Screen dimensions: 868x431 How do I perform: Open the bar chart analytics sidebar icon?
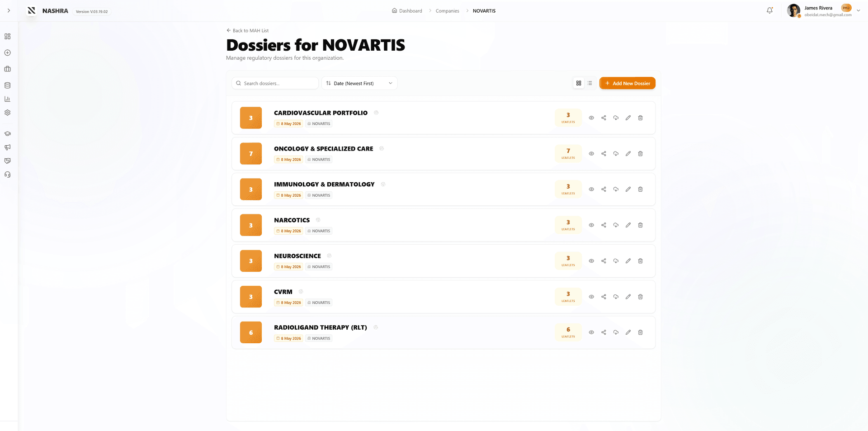tap(8, 99)
